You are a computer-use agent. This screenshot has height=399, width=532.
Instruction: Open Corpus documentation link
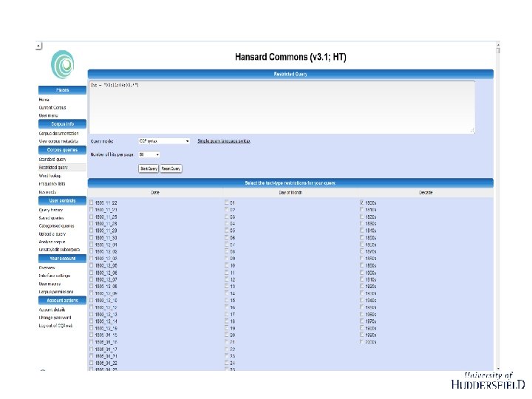pos(58,133)
